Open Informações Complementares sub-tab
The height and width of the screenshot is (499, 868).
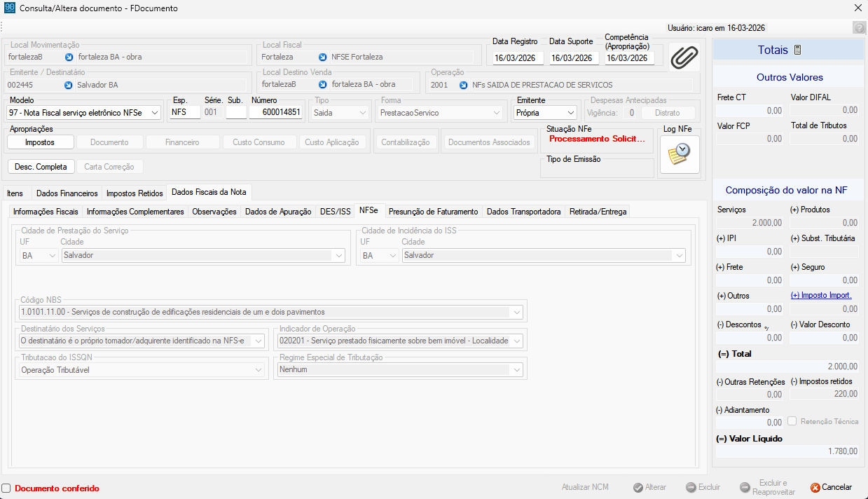135,212
